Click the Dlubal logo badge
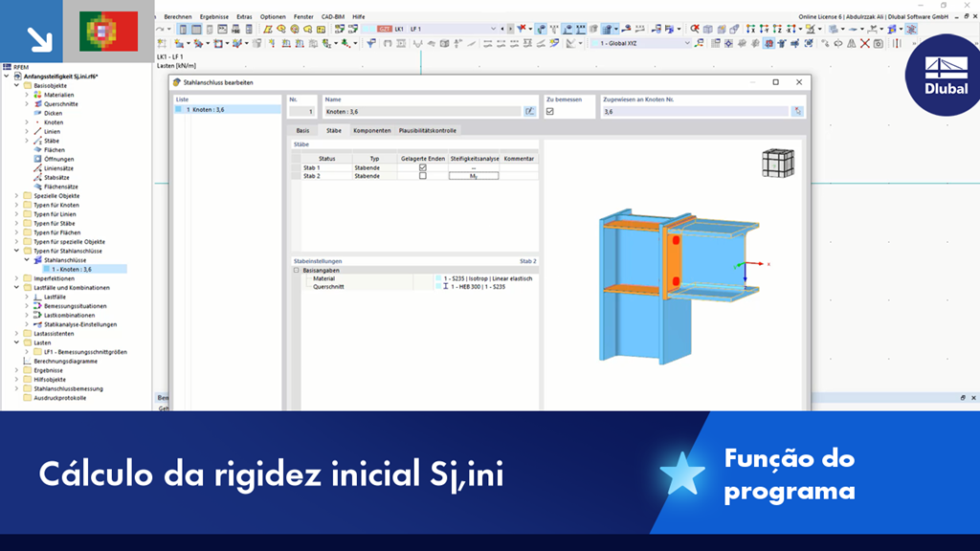 (x=944, y=76)
